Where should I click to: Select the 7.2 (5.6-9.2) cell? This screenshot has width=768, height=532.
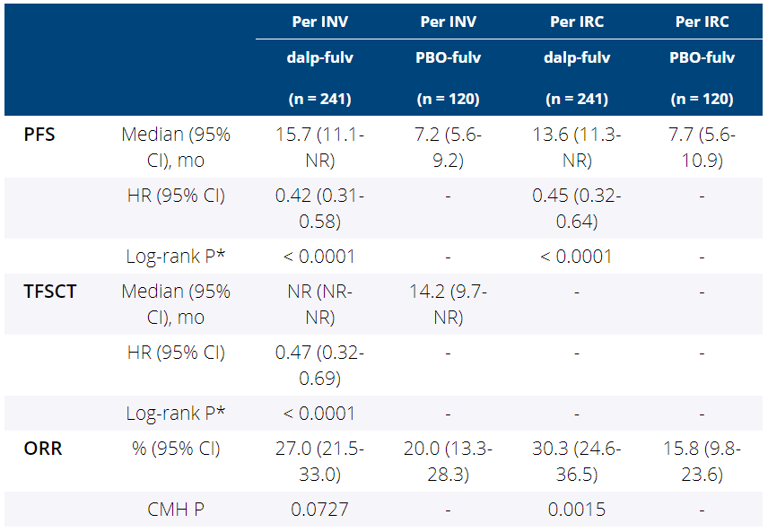coord(449,147)
